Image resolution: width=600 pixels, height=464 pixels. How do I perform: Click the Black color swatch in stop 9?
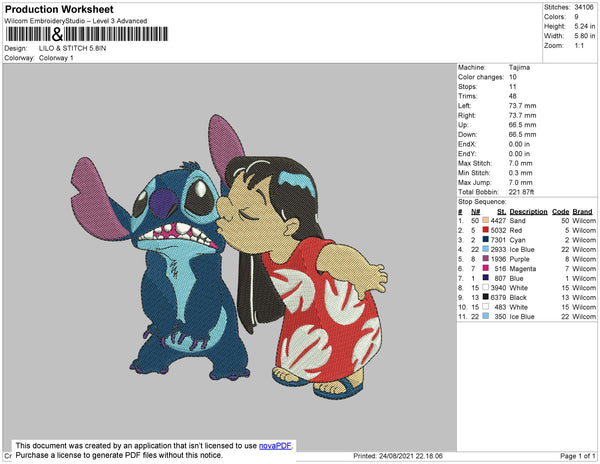(485, 297)
